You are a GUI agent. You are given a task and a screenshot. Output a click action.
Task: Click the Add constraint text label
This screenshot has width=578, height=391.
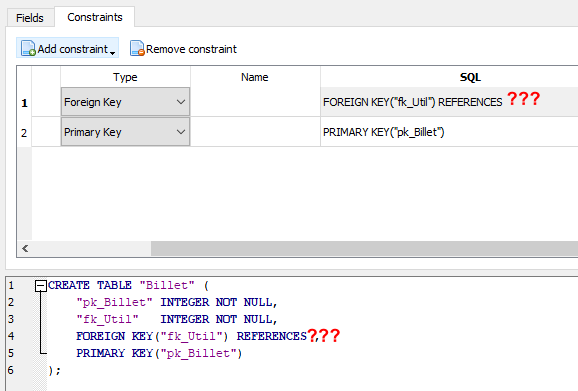click(x=73, y=49)
